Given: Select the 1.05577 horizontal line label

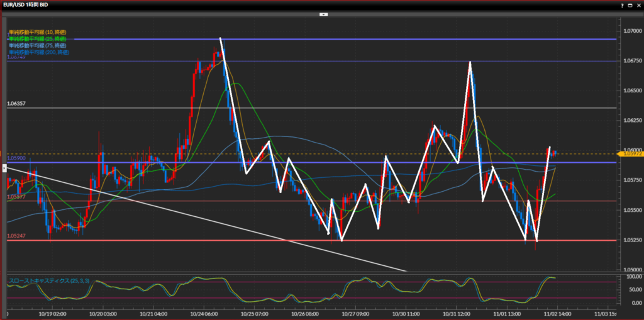Looking at the screenshot, I should point(16,197).
